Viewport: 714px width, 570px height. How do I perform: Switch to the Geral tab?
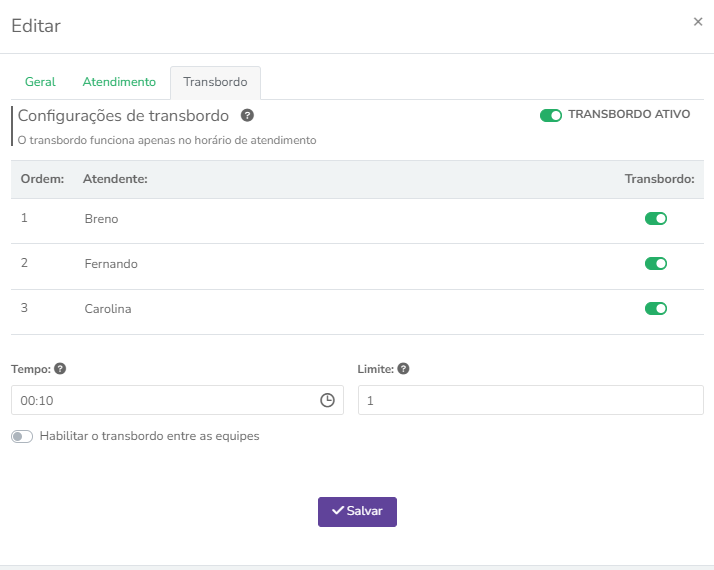click(40, 82)
